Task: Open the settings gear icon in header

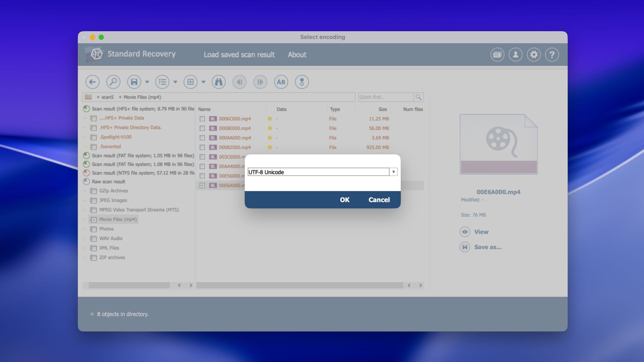Action: [534, 55]
